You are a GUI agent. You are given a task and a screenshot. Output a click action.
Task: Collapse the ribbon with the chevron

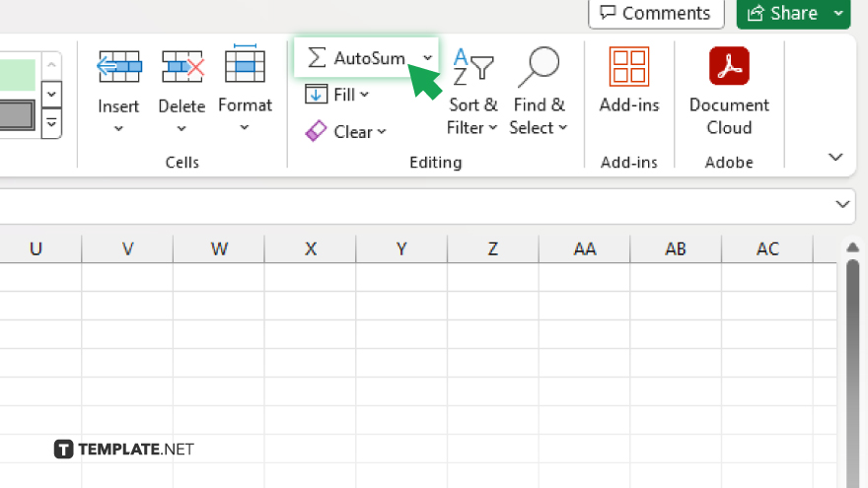pos(835,157)
